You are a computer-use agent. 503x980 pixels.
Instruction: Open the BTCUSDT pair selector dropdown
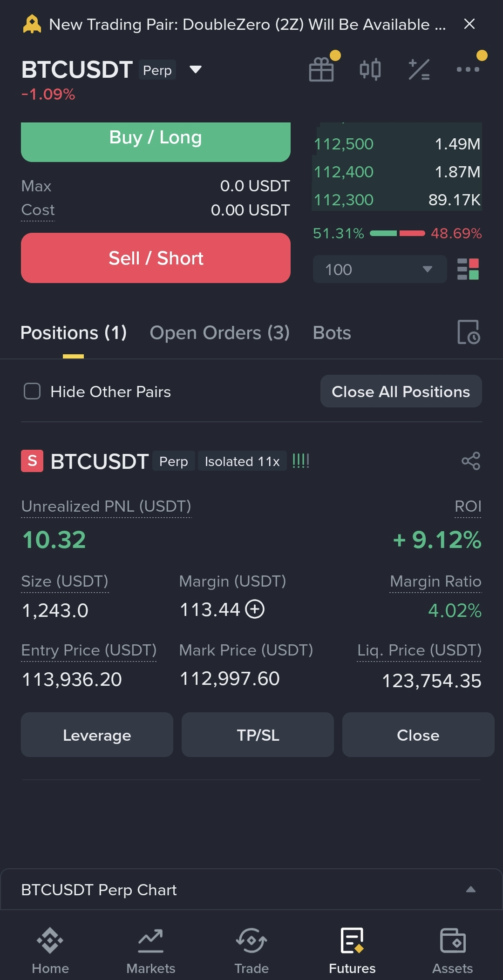(x=196, y=70)
